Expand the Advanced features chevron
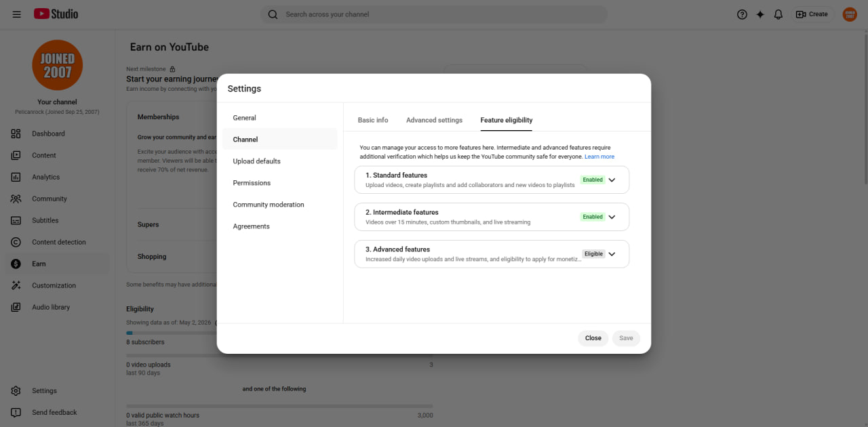Image resolution: width=868 pixels, height=427 pixels. (x=612, y=254)
